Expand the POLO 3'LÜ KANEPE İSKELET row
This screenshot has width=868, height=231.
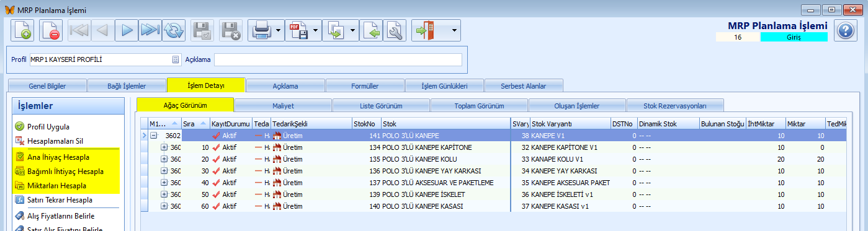tap(164, 194)
